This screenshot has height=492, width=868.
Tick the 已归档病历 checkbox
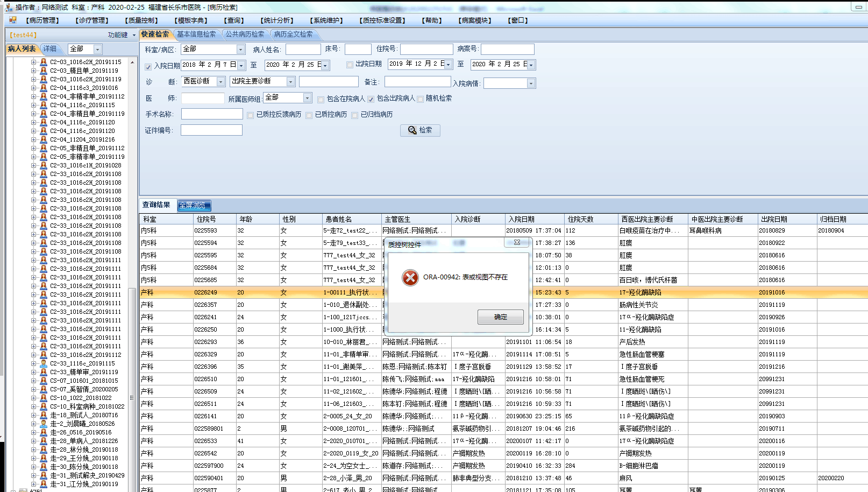click(x=355, y=115)
